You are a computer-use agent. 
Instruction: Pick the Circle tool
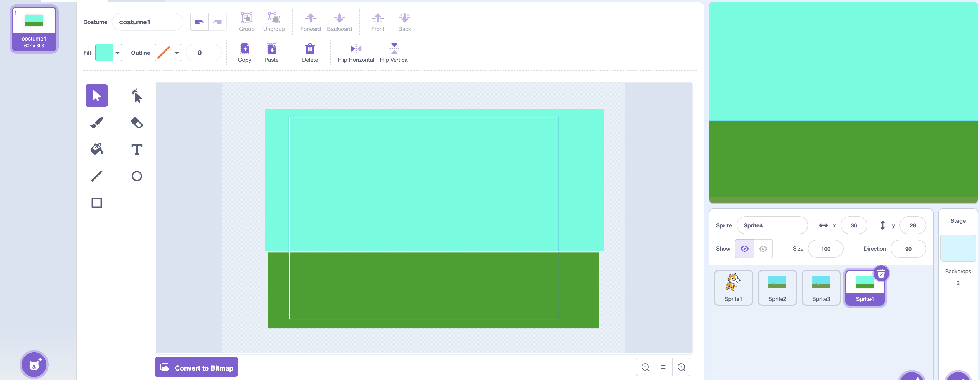[137, 176]
